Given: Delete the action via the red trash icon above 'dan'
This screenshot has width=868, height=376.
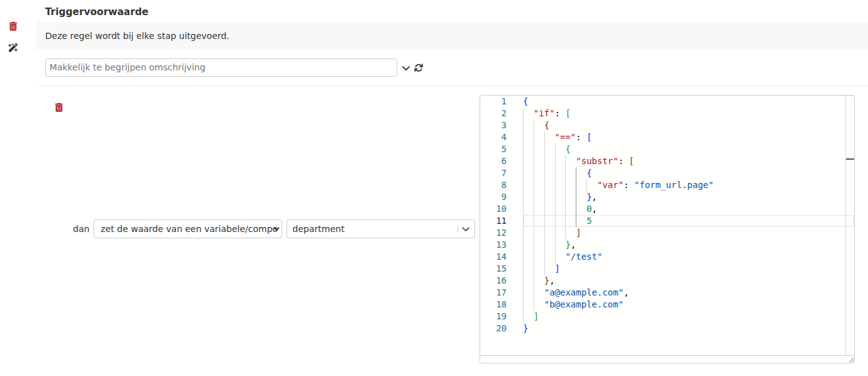Looking at the screenshot, I should (x=59, y=108).
